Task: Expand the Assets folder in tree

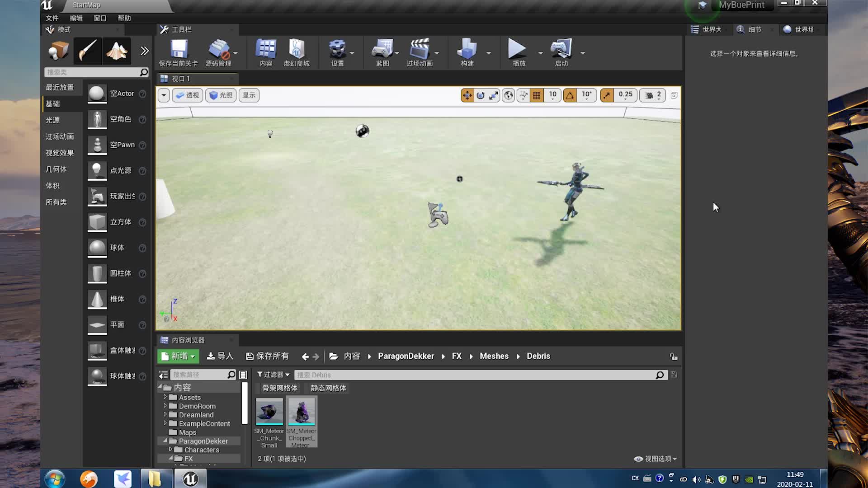Action: [x=165, y=397]
